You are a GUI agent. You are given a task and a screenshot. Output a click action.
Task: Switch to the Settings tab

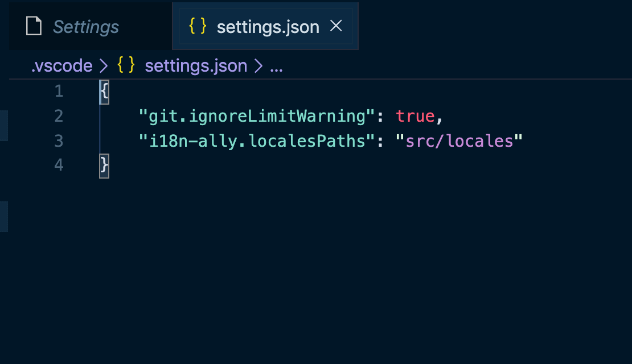(85, 26)
